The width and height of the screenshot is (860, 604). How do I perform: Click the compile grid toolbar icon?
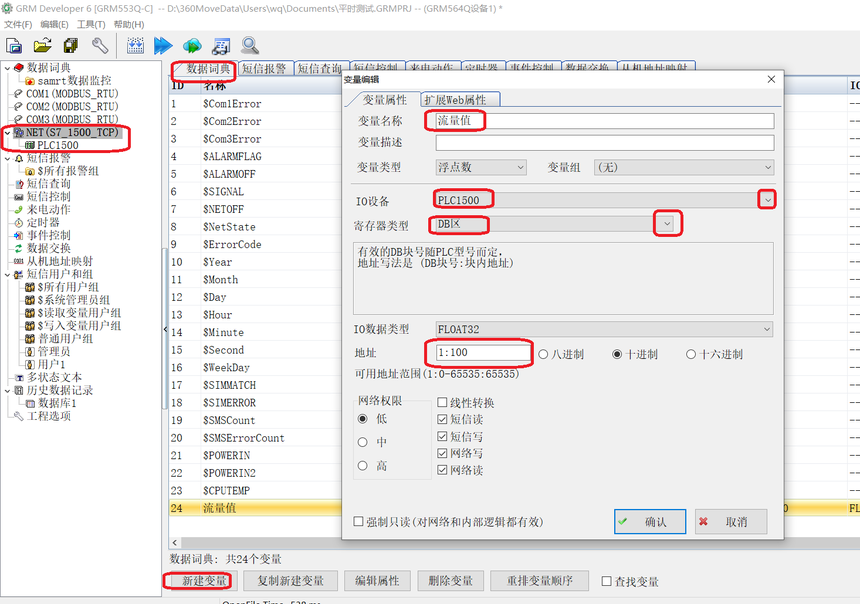click(x=135, y=45)
